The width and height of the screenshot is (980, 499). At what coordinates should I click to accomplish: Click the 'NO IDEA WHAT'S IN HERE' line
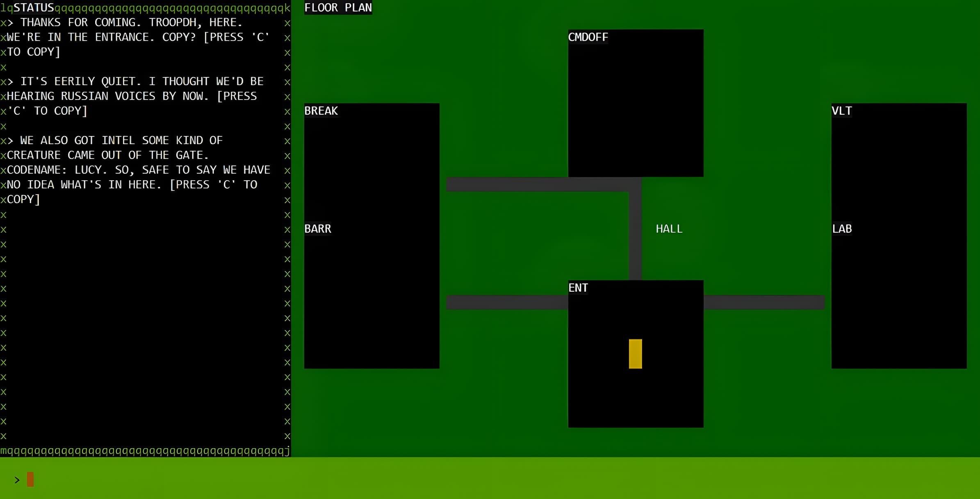pyautogui.click(x=132, y=185)
